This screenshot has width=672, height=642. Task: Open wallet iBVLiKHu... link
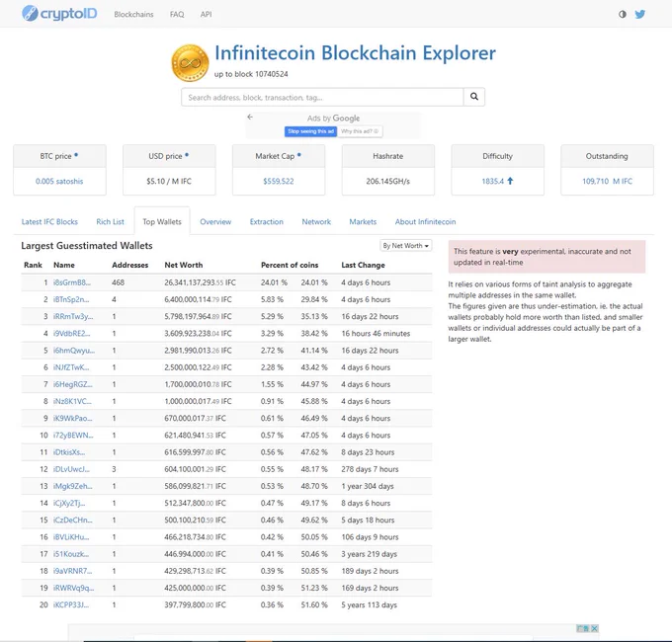coord(71,537)
